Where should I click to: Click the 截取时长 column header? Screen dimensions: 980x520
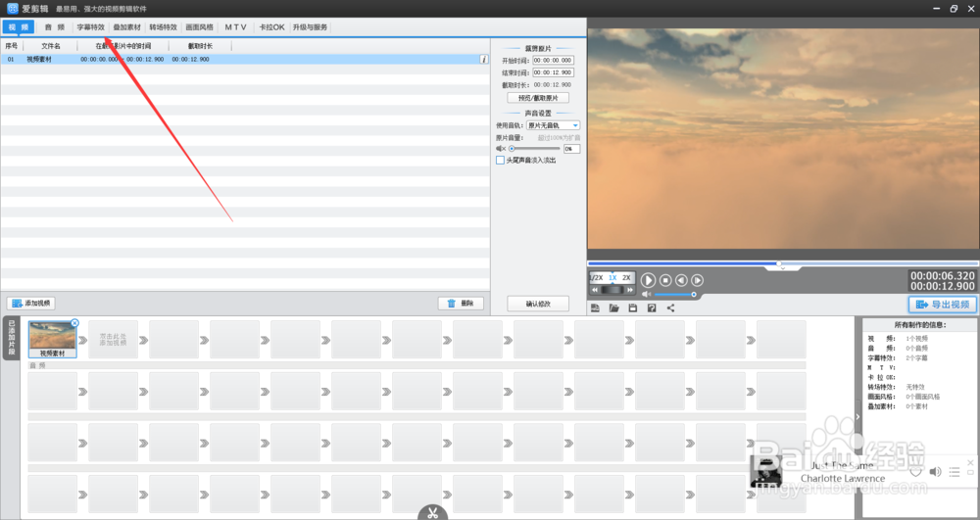tap(201, 46)
